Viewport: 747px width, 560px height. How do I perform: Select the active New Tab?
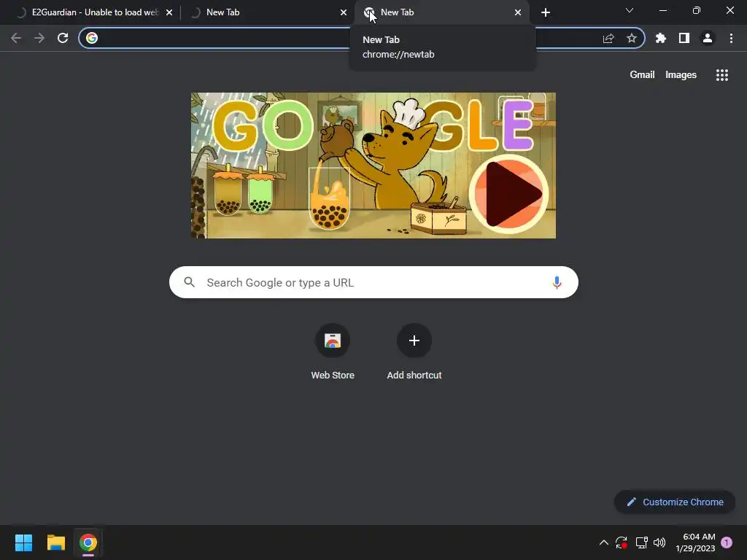pyautogui.click(x=441, y=12)
